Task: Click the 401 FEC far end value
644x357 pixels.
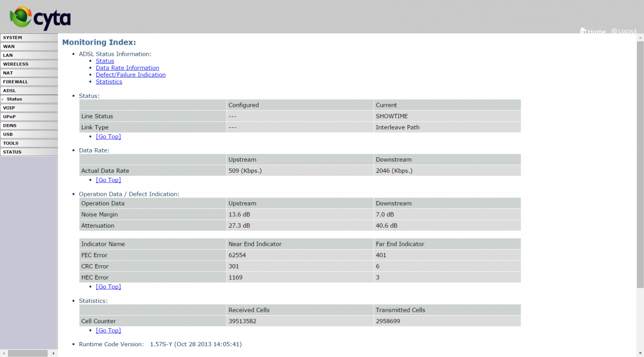Action: [x=381, y=255]
